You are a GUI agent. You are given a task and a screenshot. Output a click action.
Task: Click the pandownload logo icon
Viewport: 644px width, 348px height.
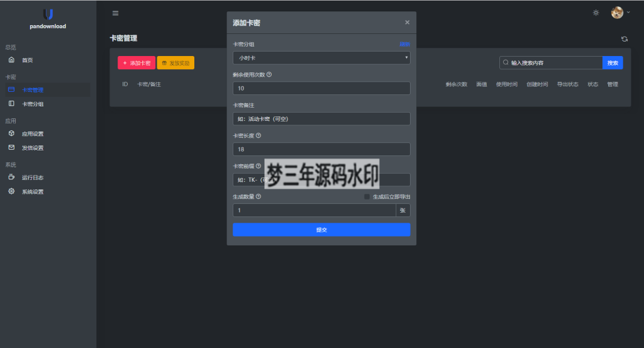point(48,14)
